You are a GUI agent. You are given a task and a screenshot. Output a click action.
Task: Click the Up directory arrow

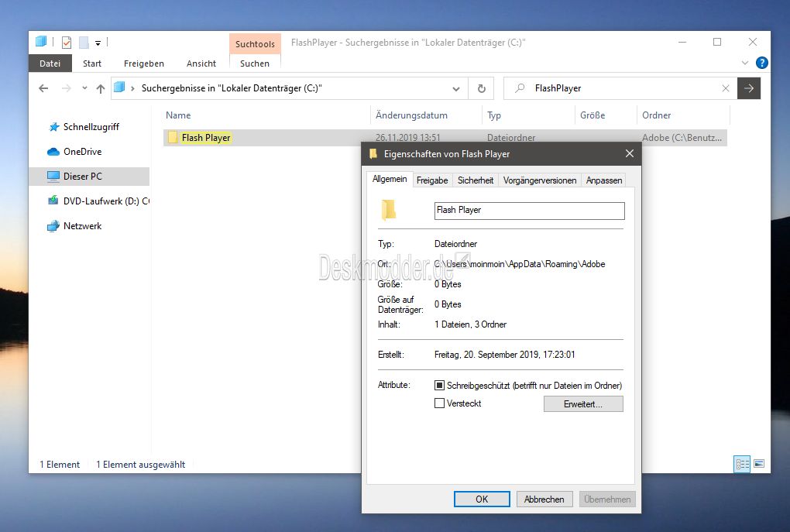coord(100,88)
